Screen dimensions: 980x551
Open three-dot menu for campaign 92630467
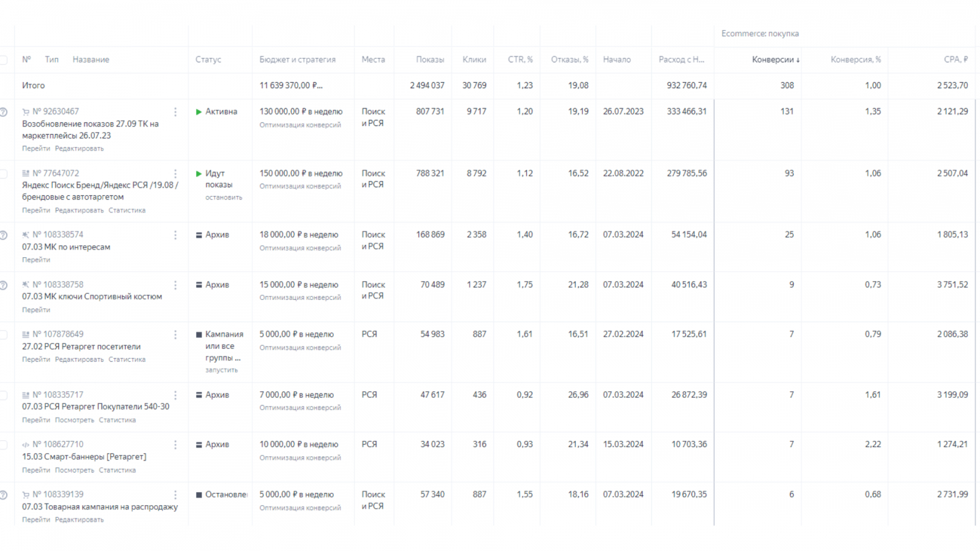175,112
